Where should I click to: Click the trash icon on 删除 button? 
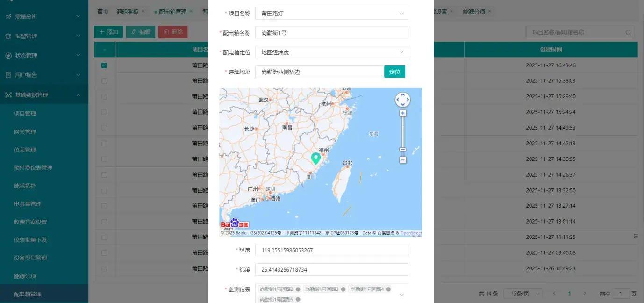pos(166,32)
